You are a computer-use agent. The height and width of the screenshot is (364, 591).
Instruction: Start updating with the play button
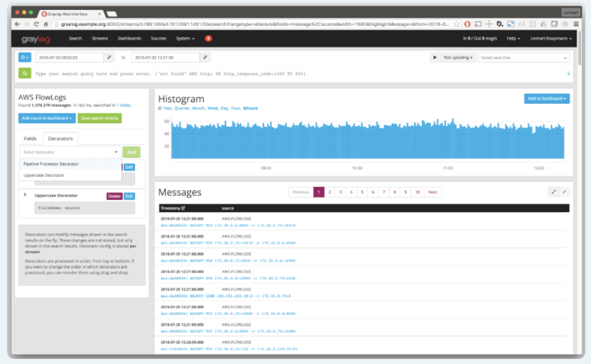coord(435,57)
